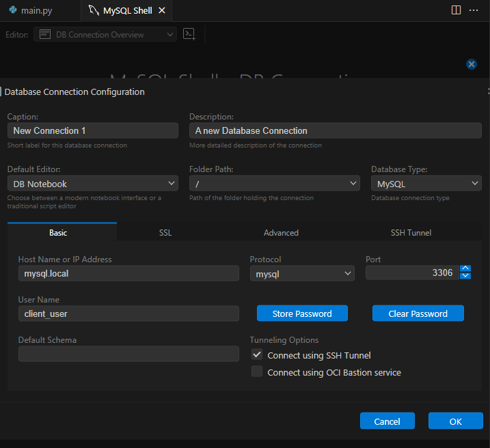Switch to the SSL tab
This screenshot has width=490, height=448.
pyautogui.click(x=165, y=233)
